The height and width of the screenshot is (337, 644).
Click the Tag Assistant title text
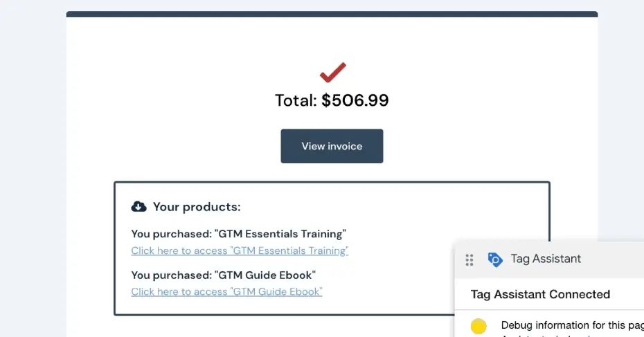point(546,259)
